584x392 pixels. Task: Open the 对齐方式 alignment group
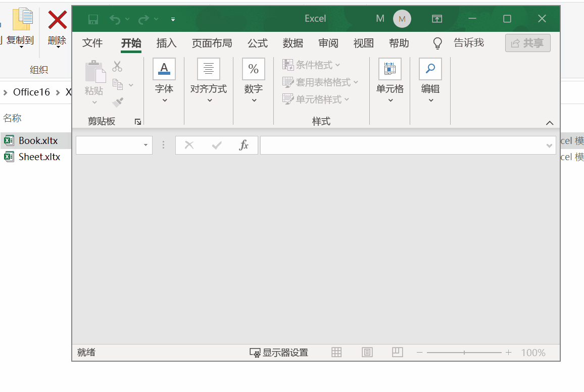click(209, 80)
